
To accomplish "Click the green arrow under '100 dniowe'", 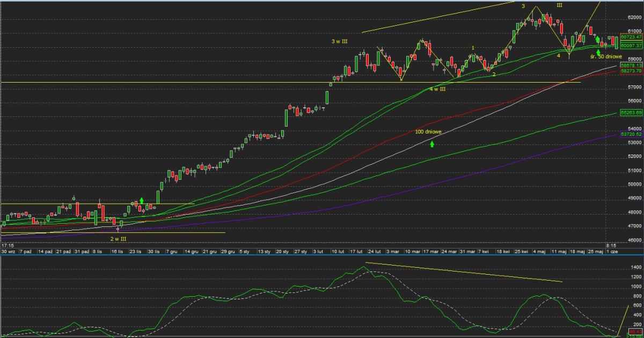I will pyautogui.click(x=432, y=144).
